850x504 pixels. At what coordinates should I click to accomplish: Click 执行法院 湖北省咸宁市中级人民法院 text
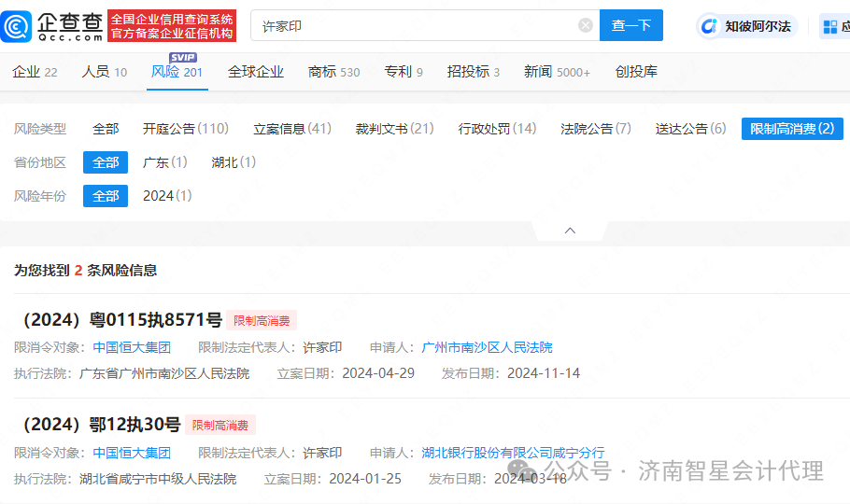[158, 480]
